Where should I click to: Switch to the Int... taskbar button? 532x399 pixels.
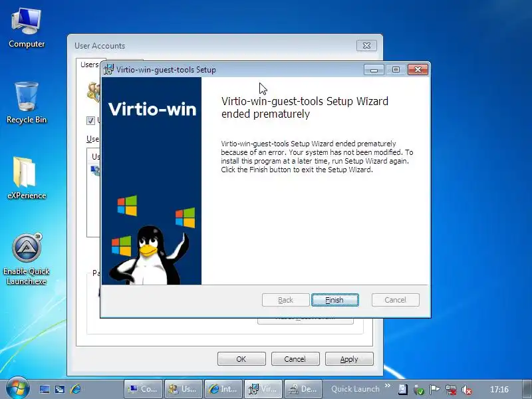[x=223, y=389]
